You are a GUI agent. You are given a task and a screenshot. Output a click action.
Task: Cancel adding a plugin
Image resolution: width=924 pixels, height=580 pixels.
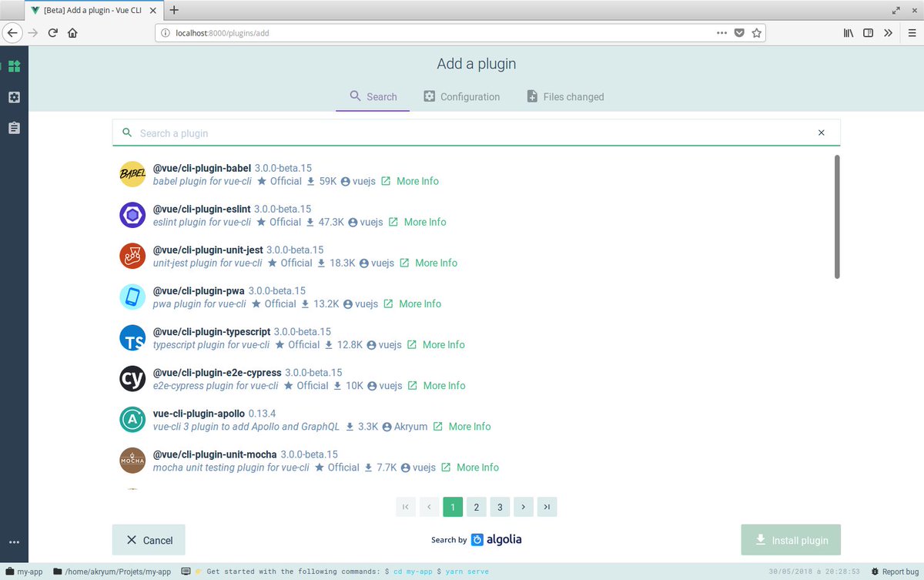[149, 540]
